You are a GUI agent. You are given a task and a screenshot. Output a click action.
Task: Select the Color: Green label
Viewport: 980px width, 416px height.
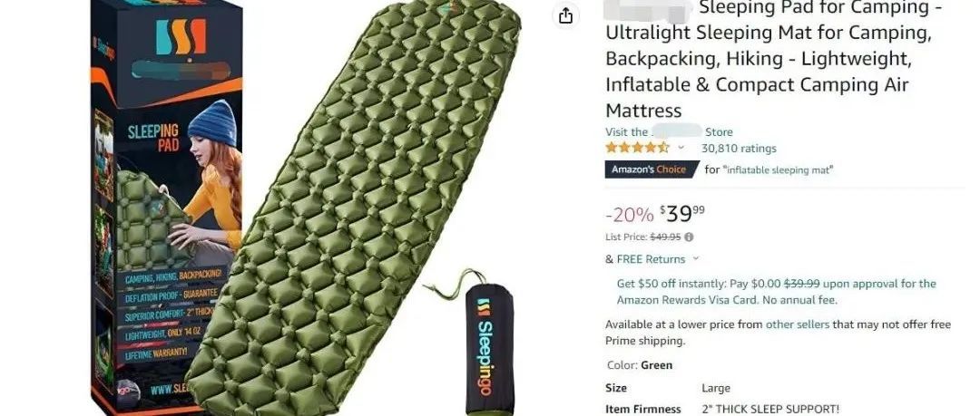pyautogui.click(x=640, y=365)
